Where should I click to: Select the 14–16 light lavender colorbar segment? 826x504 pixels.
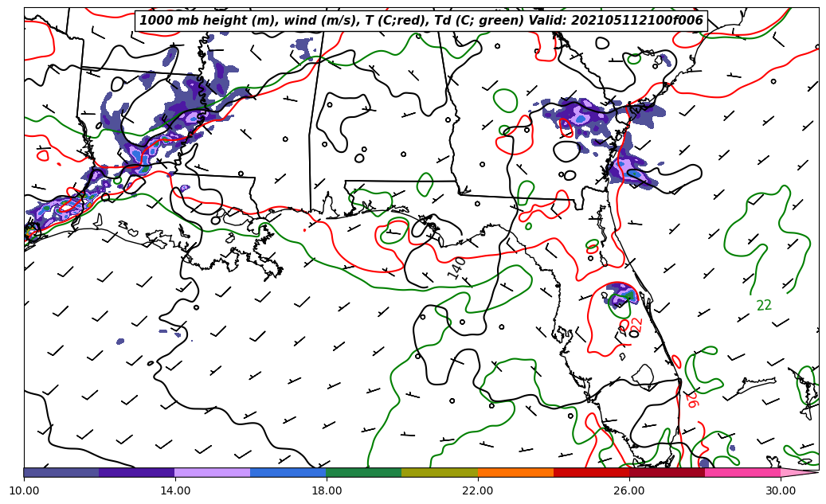[x=213, y=472]
